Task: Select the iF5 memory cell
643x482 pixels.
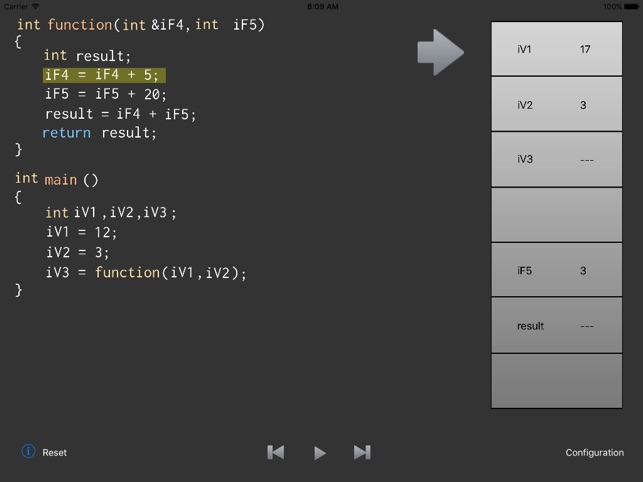Action: tap(556, 270)
